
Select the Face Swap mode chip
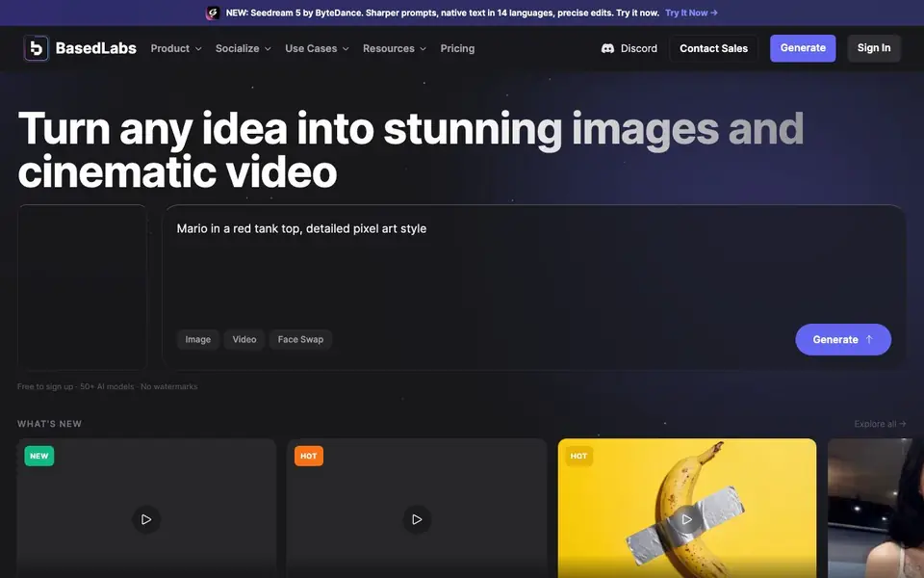(300, 339)
